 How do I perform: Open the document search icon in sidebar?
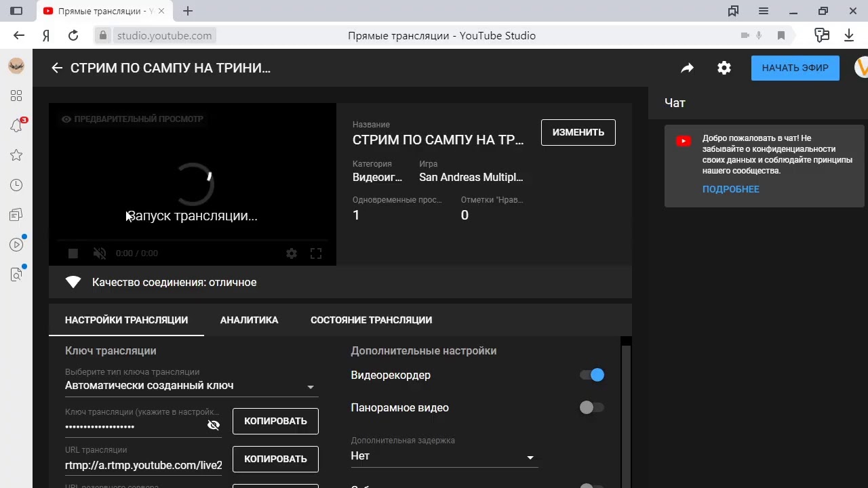pos(16,274)
